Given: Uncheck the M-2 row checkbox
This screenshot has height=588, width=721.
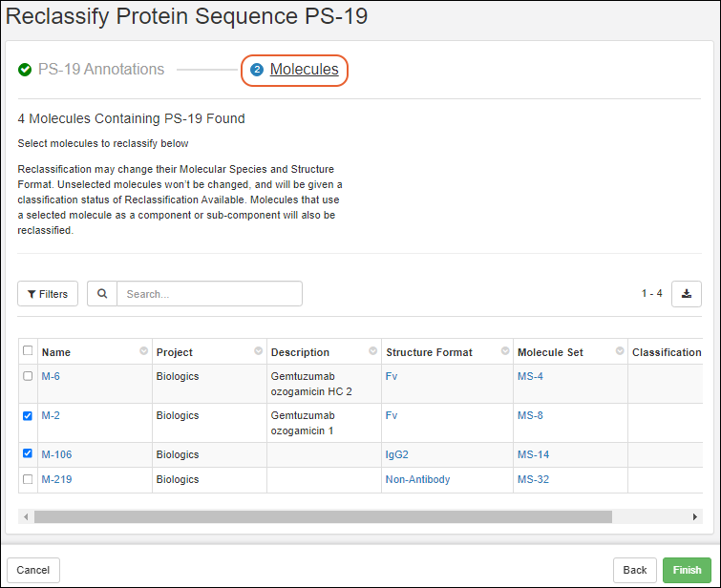Looking at the screenshot, I should click(x=28, y=416).
